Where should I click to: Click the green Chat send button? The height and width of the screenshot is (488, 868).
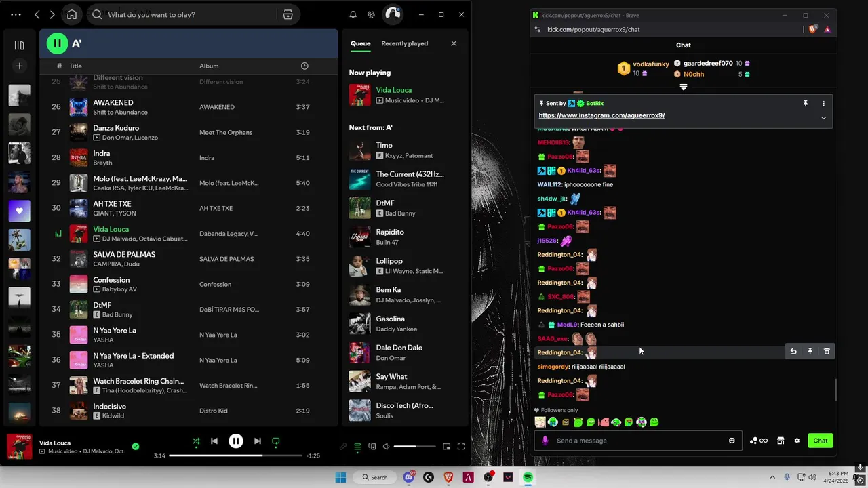(x=821, y=441)
